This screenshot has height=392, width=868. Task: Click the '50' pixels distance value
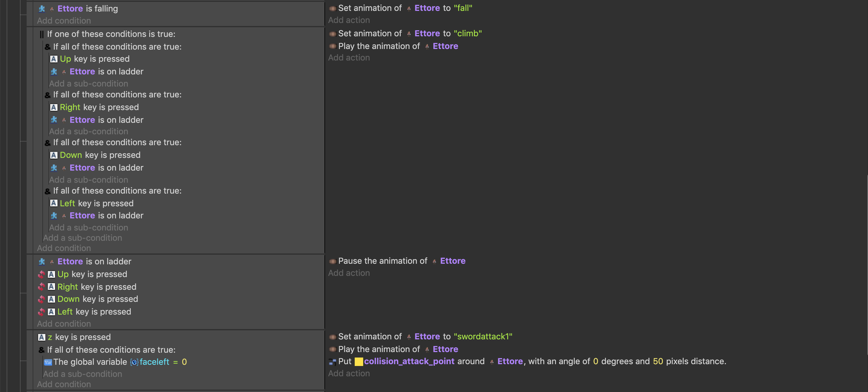point(658,361)
